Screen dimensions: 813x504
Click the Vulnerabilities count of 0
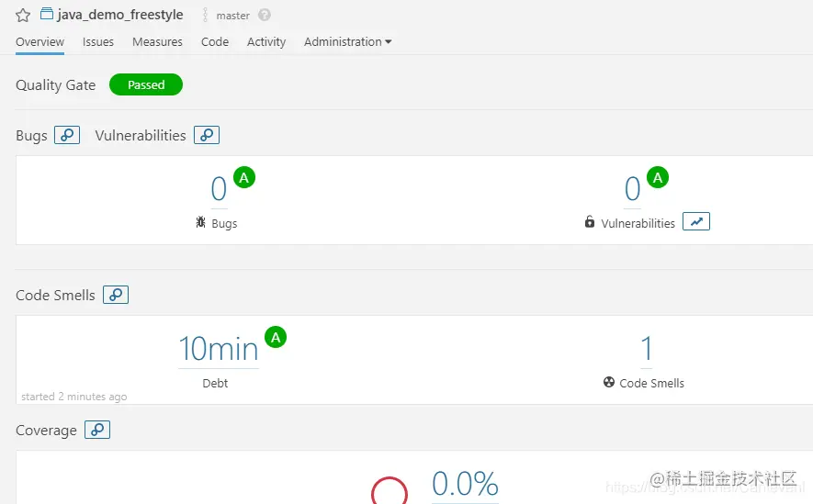tap(632, 188)
